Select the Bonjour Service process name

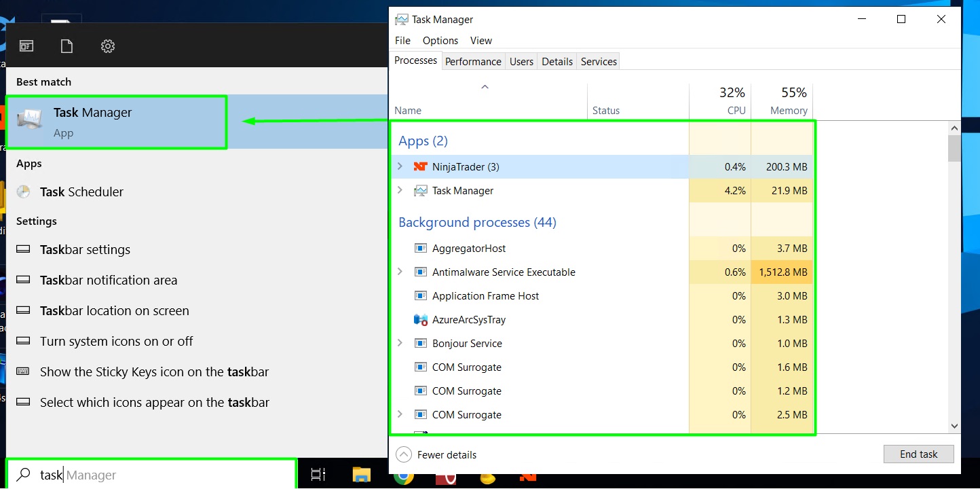point(467,343)
